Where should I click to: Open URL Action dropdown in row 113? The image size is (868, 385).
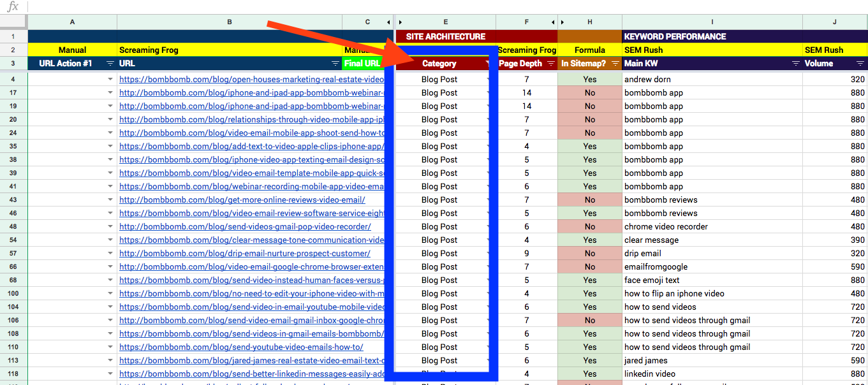110,361
